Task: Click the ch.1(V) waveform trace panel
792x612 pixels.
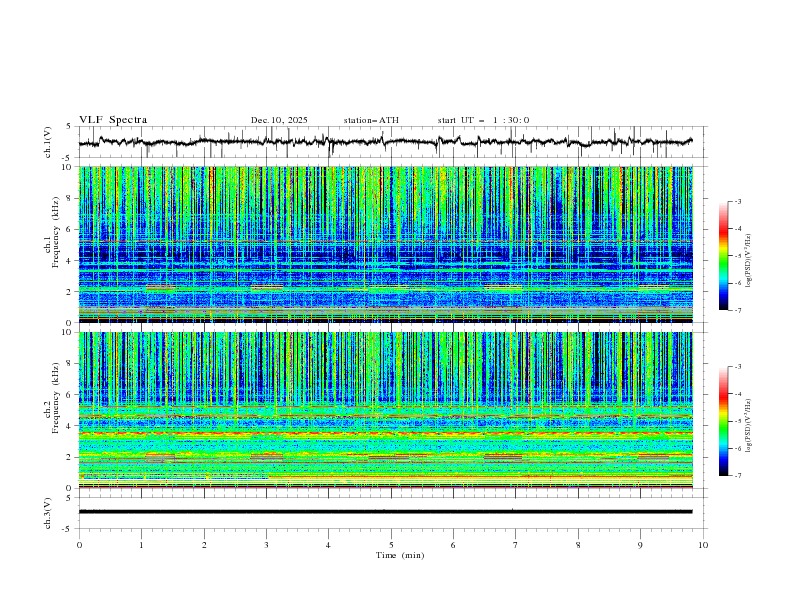Action: [391, 142]
